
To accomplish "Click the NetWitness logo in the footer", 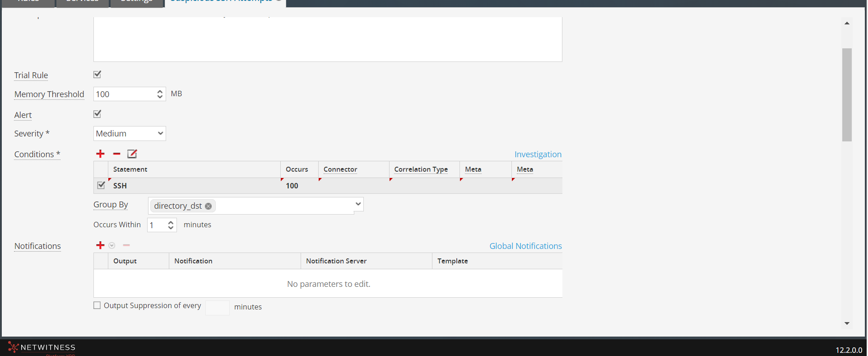I will pyautogui.click(x=42, y=347).
